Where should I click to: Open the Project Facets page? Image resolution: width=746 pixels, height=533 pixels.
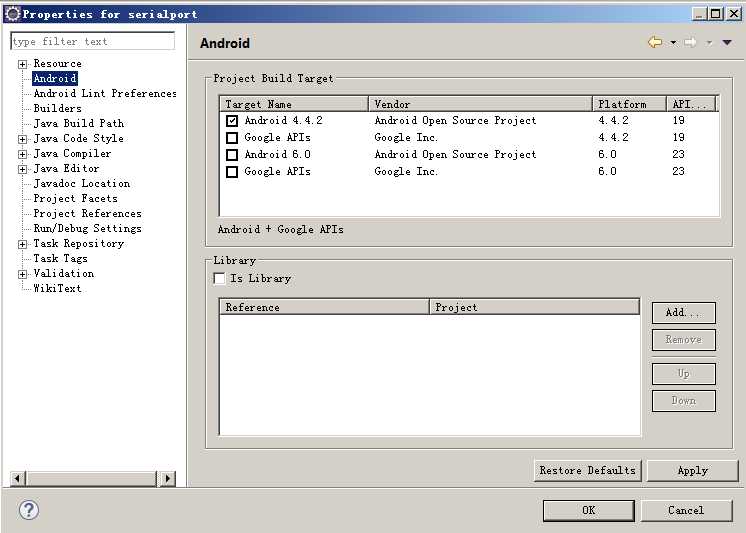click(76, 198)
